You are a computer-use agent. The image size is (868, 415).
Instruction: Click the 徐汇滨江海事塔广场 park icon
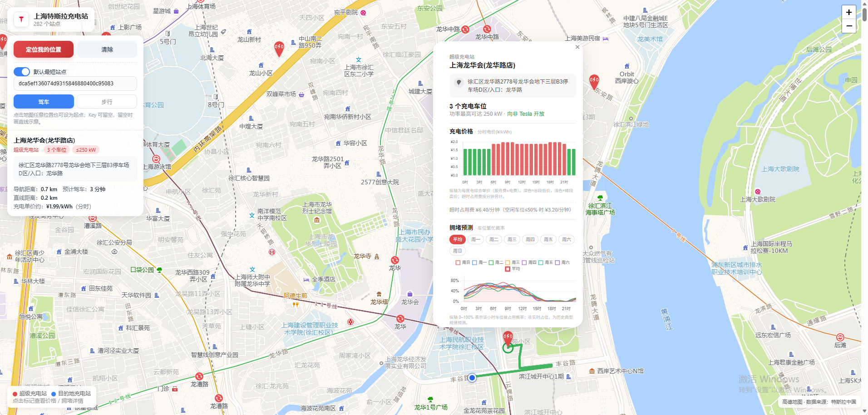[600, 198]
